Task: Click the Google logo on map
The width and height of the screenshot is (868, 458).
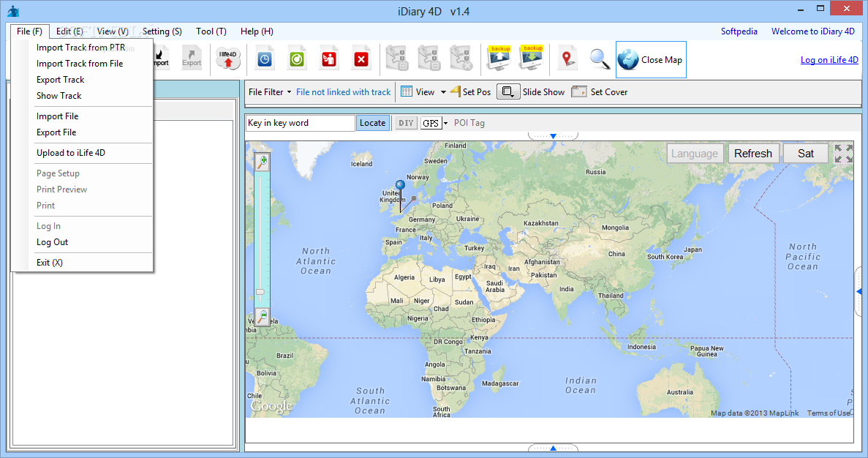Action: [x=271, y=406]
